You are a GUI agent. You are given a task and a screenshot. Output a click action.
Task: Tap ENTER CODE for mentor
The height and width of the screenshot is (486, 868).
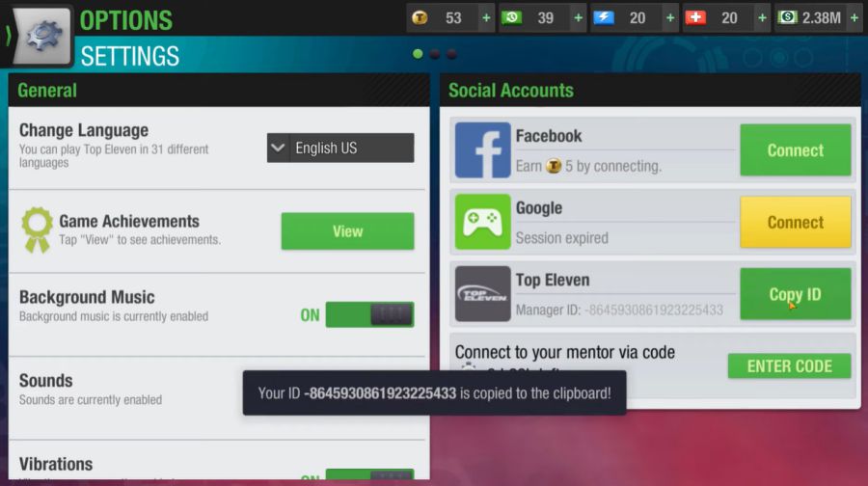pyautogui.click(x=789, y=365)
